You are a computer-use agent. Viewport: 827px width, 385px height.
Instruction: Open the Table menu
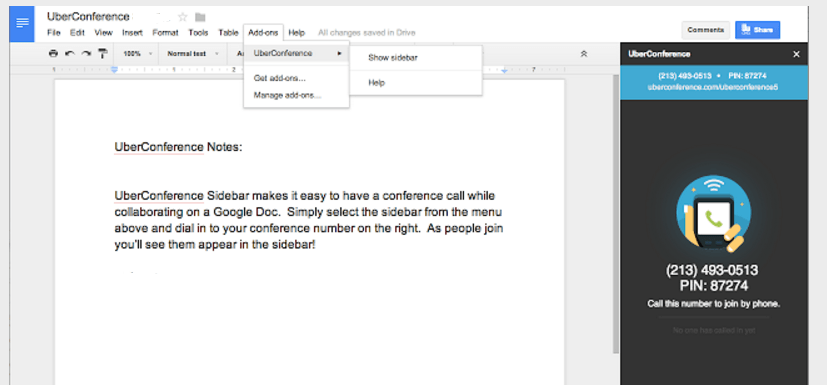point(228,33)
